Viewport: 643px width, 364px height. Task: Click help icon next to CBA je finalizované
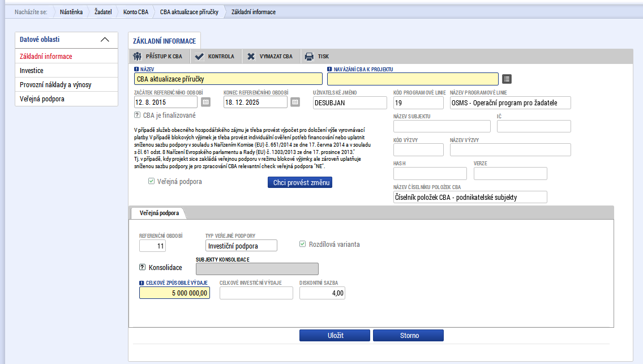(x=138, y=115)
